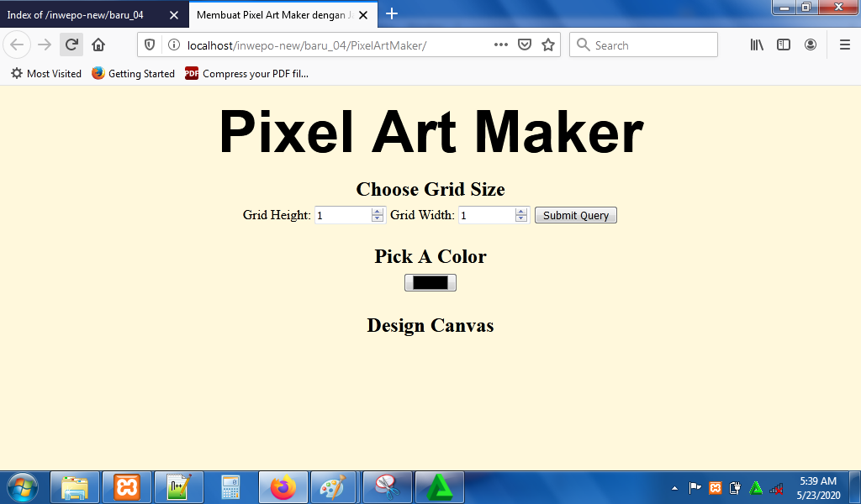Increase Grid Width with up arrow
The height and width of the screenshot is (504, 861).
point(521,211)
